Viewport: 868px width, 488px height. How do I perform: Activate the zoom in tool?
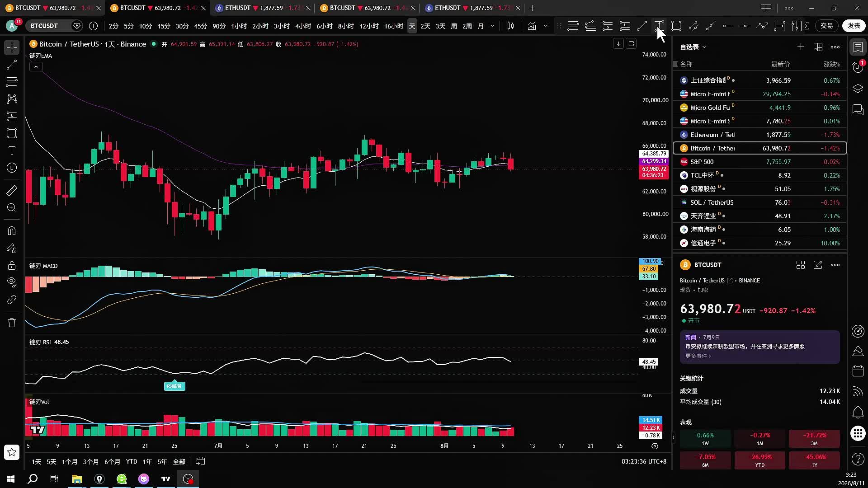pos(12,208)
